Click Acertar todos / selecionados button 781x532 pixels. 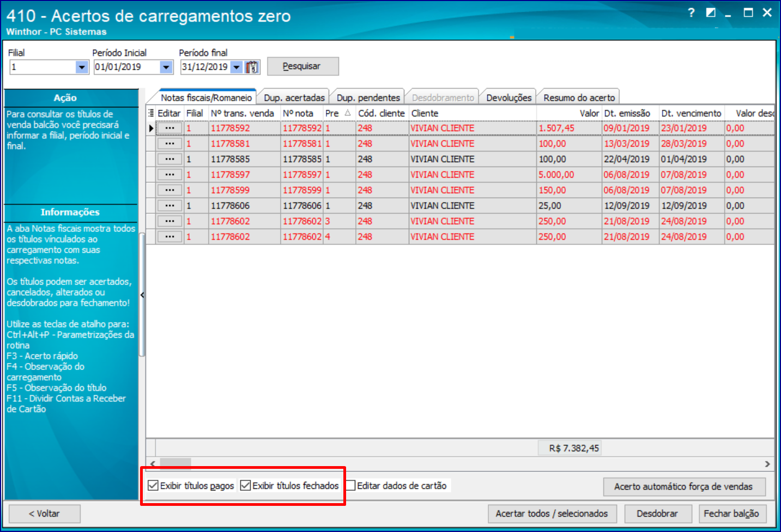point(552,513)
